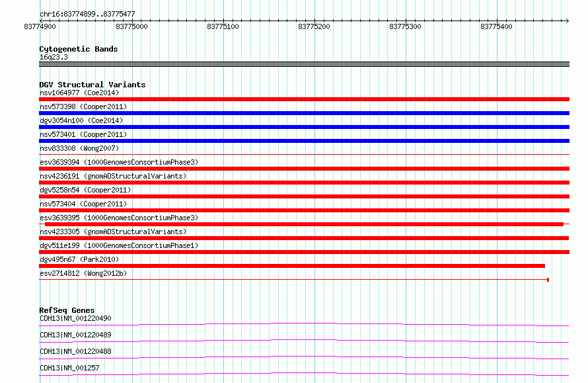Open variant esv3639395 label
This screenshot has width=588, height=383.
pyautogui.click(x=119, y=218)
